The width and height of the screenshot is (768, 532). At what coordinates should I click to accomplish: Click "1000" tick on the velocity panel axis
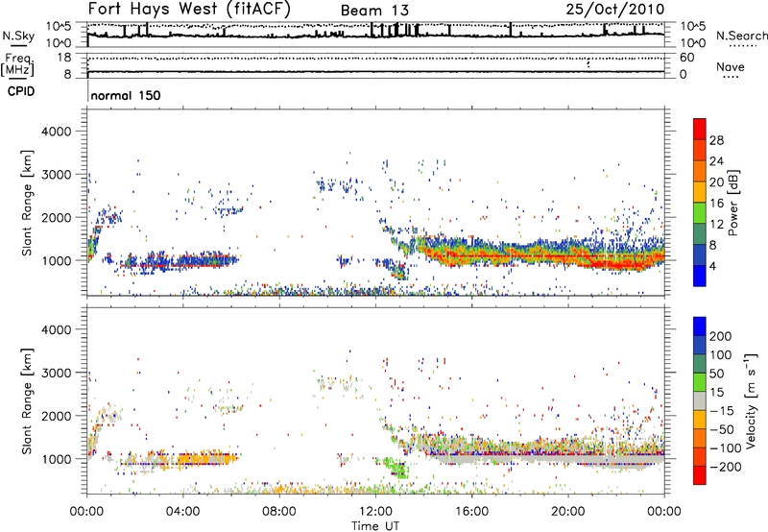[57, 459]
